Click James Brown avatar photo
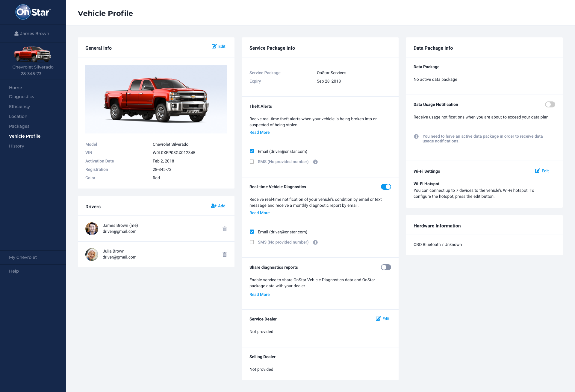The width and height of the screenshot is (575, 392). [x=92, y=229]
